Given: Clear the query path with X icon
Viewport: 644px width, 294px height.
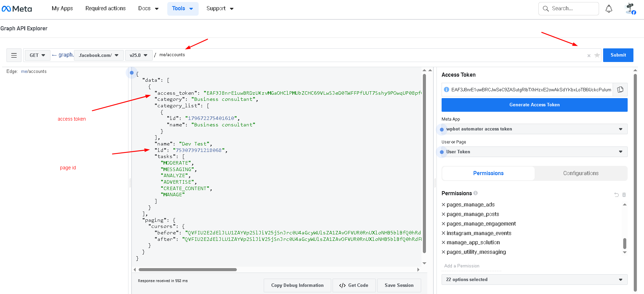Looking at the screenshot, I should tap(589, 56).
